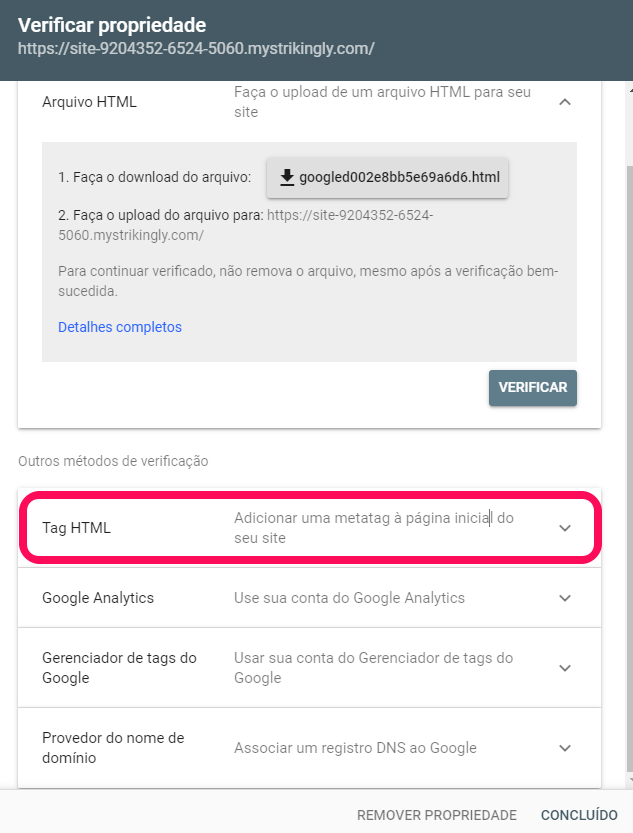633x833 pixels.
Task: Click the property URL in the dialog header
Action: coord(196,49)
